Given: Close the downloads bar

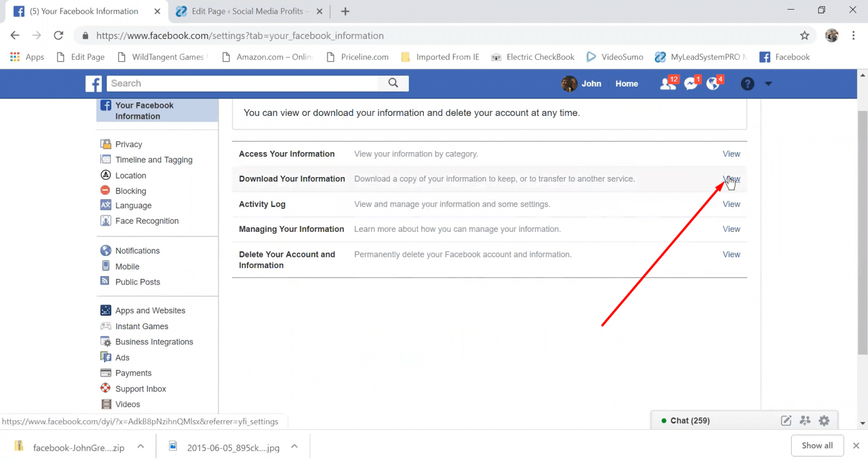Looking at the screenshot, I should [x=856, y=446].
